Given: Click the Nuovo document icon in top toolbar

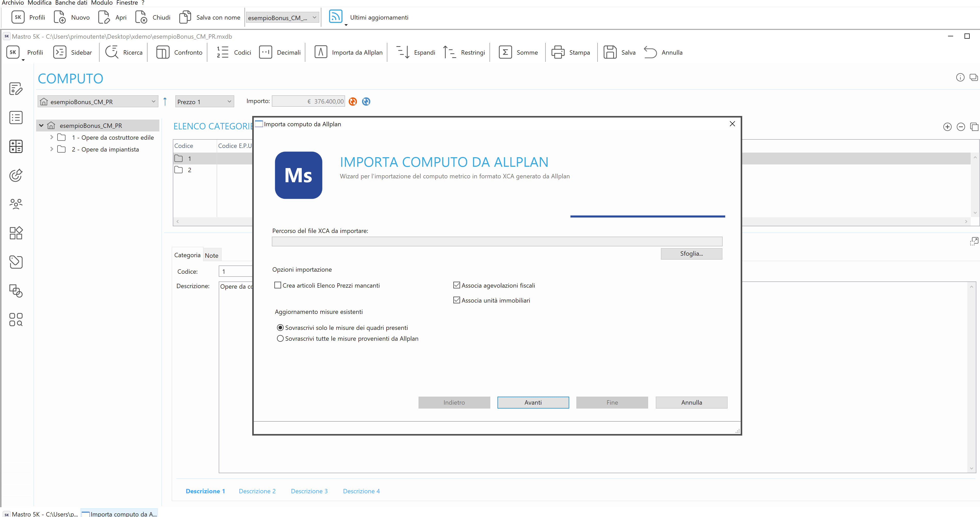Looking at the screenshot, I should tap(60, 17).
